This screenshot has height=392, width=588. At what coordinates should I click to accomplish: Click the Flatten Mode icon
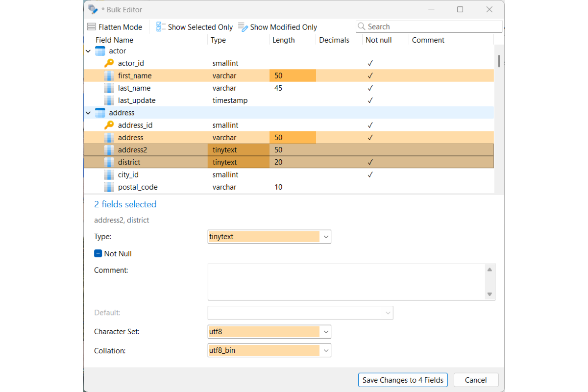coord(91,27)
